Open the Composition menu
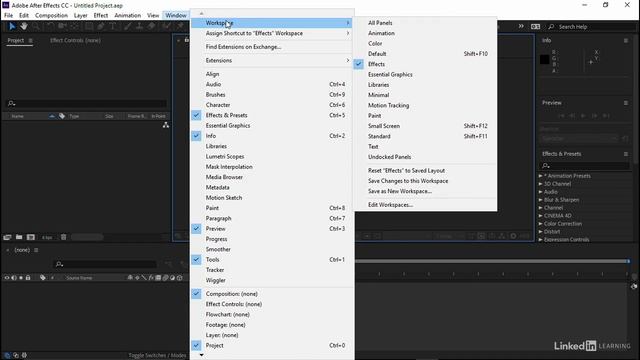 pyautogui.click(x=51, y=16)
